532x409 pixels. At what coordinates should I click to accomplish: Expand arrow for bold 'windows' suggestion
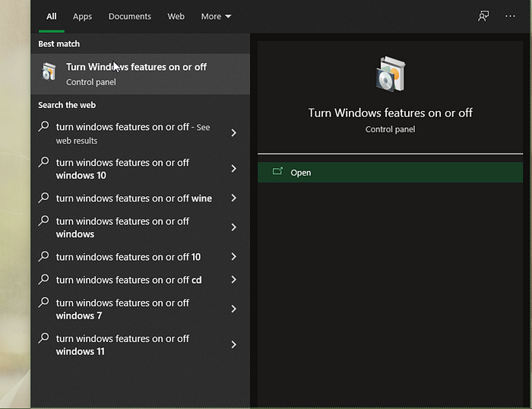pyautogui.click(x=234, y=227)
